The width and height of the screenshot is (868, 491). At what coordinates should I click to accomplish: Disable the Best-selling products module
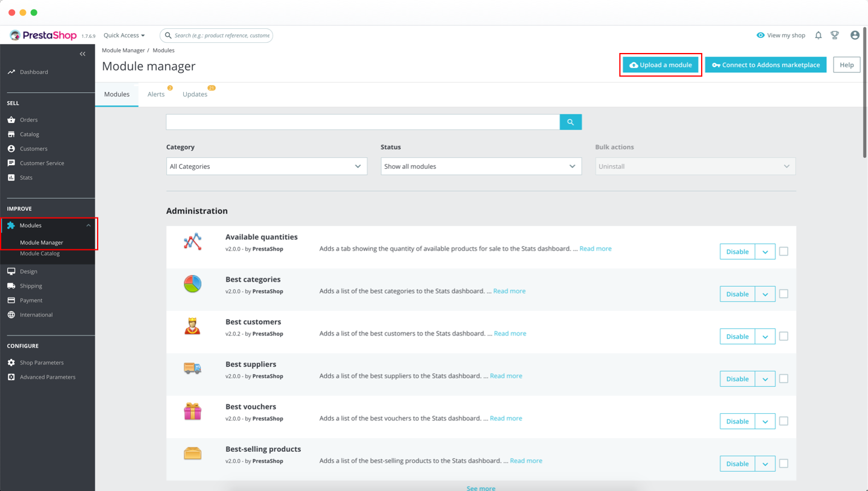(x=737, y=464)
